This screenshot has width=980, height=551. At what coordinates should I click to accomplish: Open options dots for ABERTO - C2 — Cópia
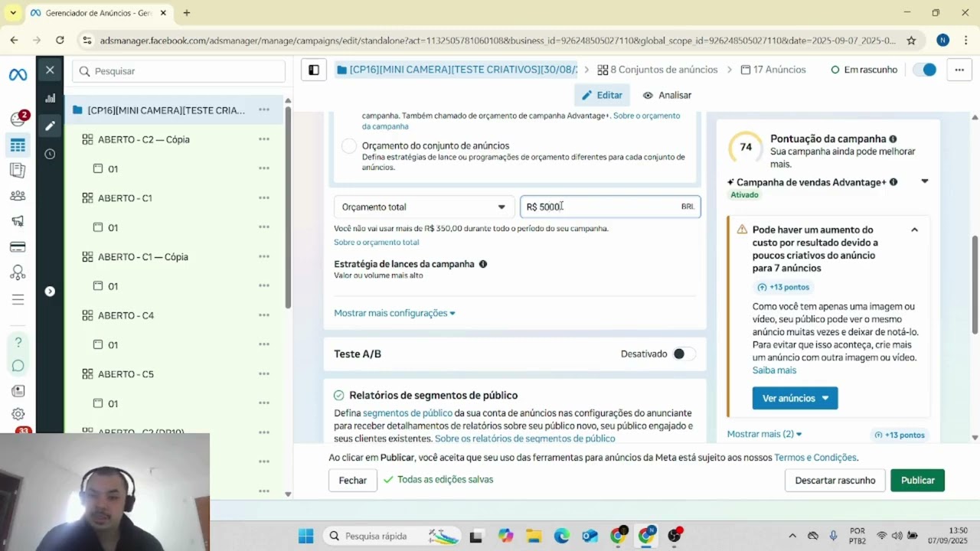tap(264, 139)
